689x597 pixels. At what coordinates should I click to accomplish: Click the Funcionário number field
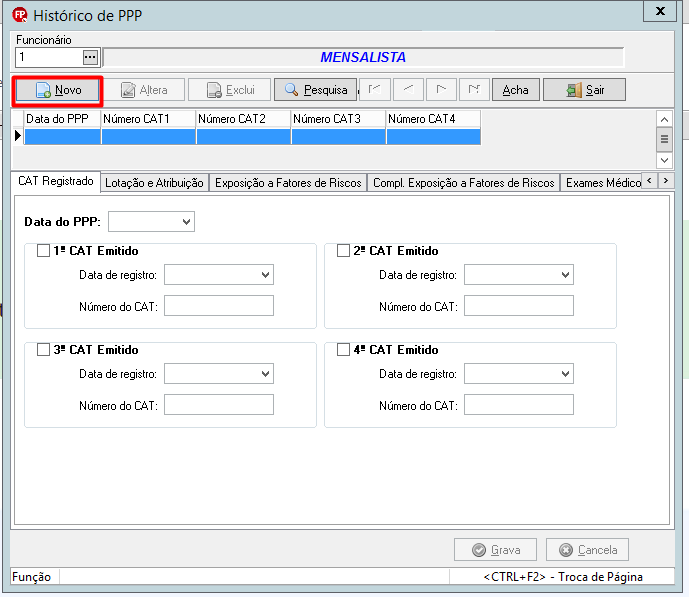tap(49, 57)
